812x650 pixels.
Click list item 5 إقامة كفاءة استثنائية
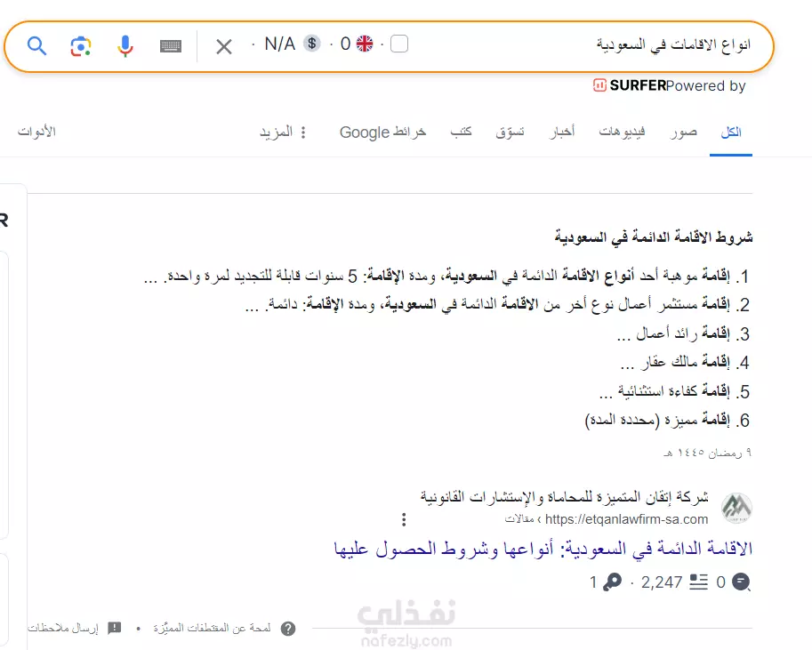674,391
